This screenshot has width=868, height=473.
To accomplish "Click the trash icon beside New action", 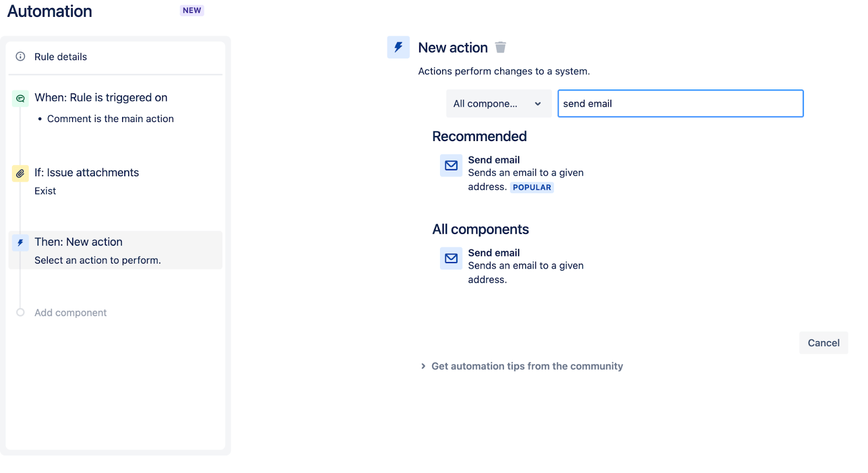I will tap(500, 48).
